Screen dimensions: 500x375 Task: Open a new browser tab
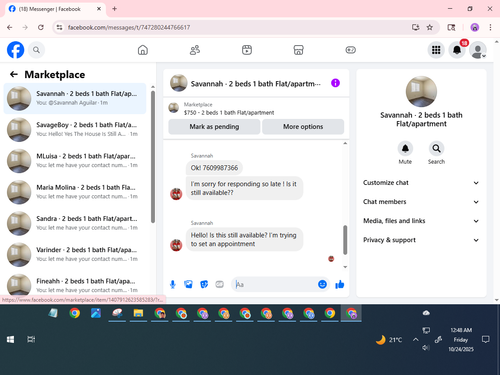point(114,9)
